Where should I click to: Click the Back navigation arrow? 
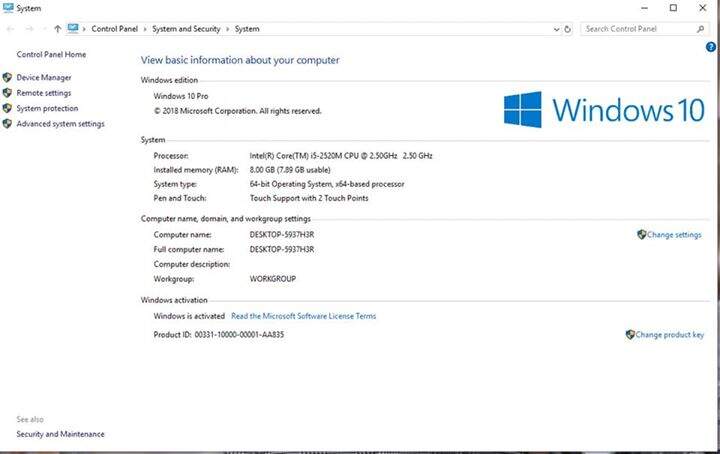click(x=10, y=29)
